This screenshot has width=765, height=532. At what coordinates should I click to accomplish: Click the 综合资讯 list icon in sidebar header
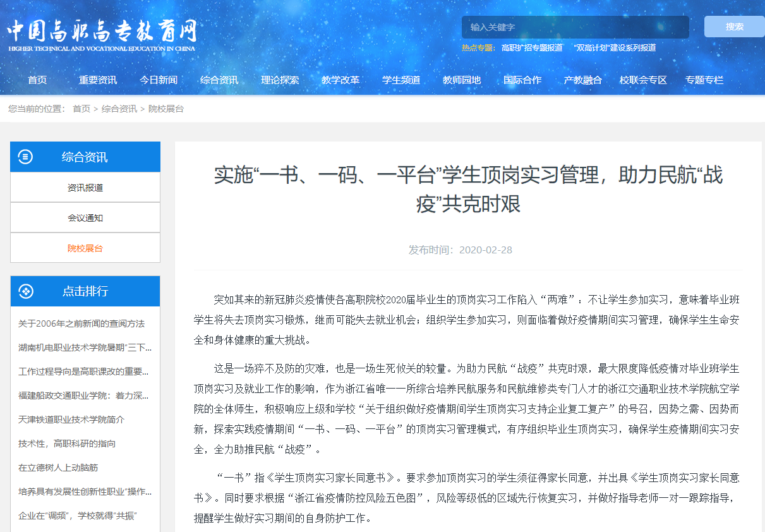(25, 157)
